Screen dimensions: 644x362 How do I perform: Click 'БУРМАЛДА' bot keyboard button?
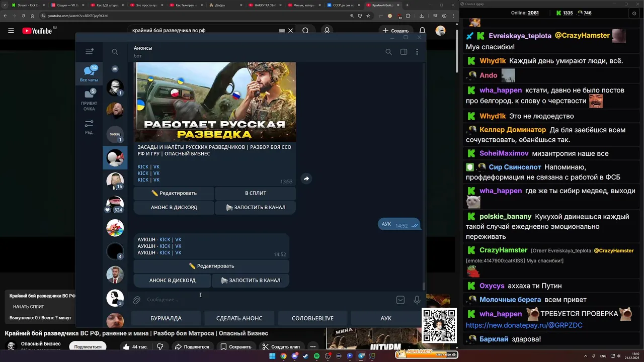[166, 318]
